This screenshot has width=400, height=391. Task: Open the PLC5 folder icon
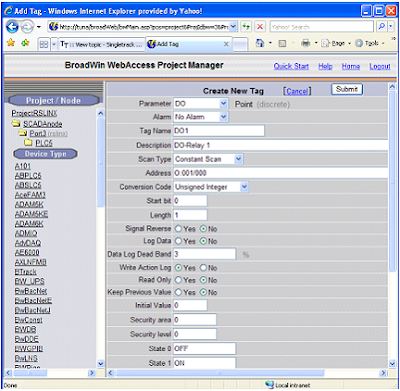coord(29,143)
